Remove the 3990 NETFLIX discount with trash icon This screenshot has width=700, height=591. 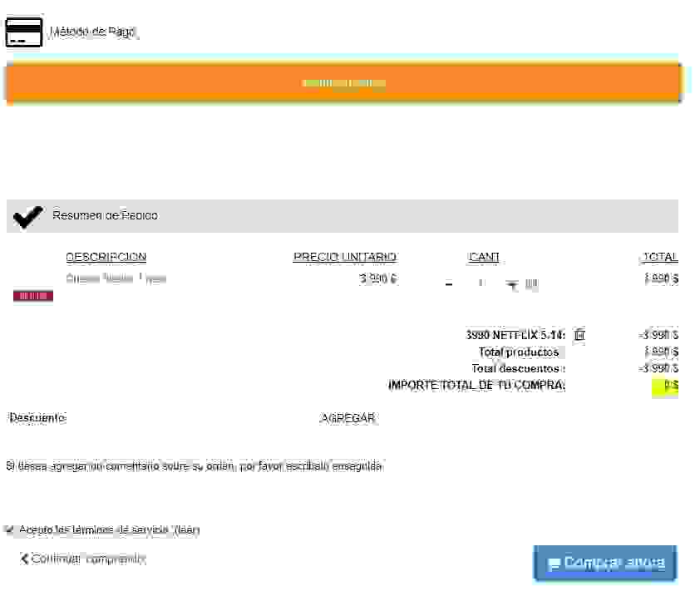(579, 335)
